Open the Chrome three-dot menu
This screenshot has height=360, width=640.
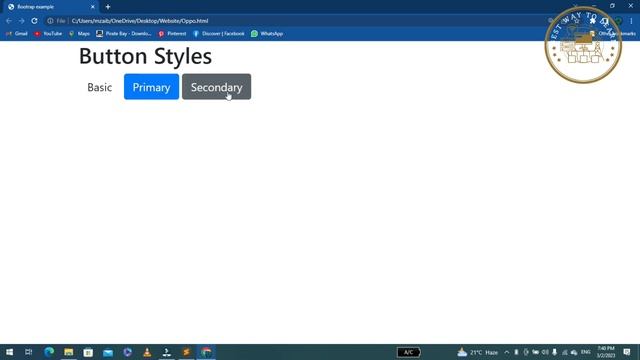631,21
